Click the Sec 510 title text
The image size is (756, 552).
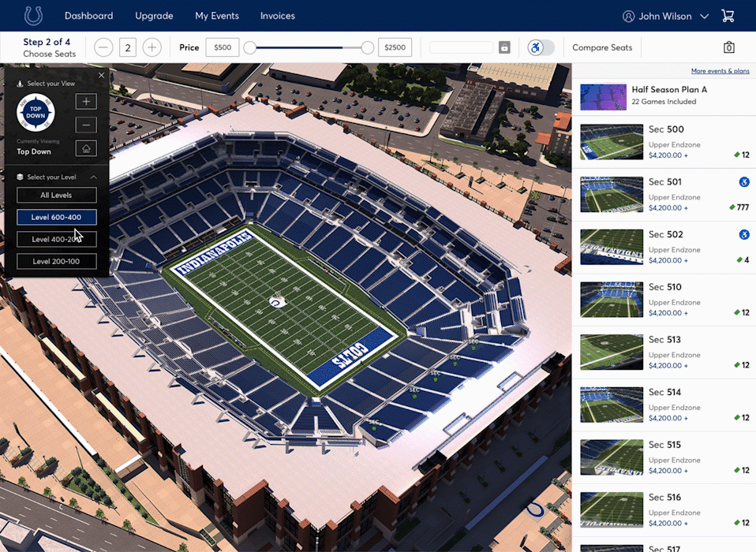[665, 287]
